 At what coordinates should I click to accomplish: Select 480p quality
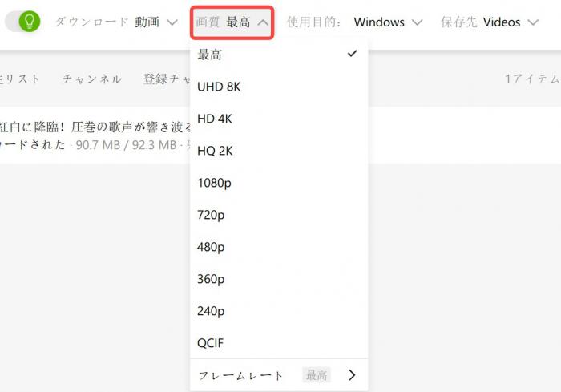(x=279, y=247)
